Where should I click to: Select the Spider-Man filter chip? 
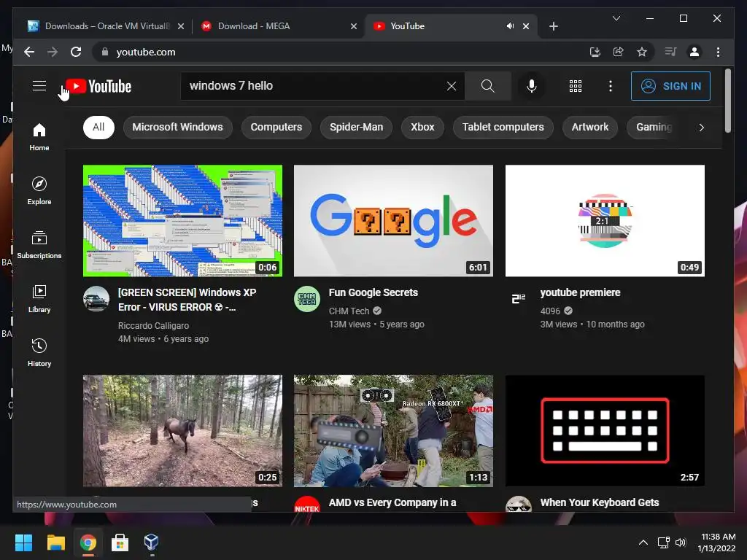point(356,127)
